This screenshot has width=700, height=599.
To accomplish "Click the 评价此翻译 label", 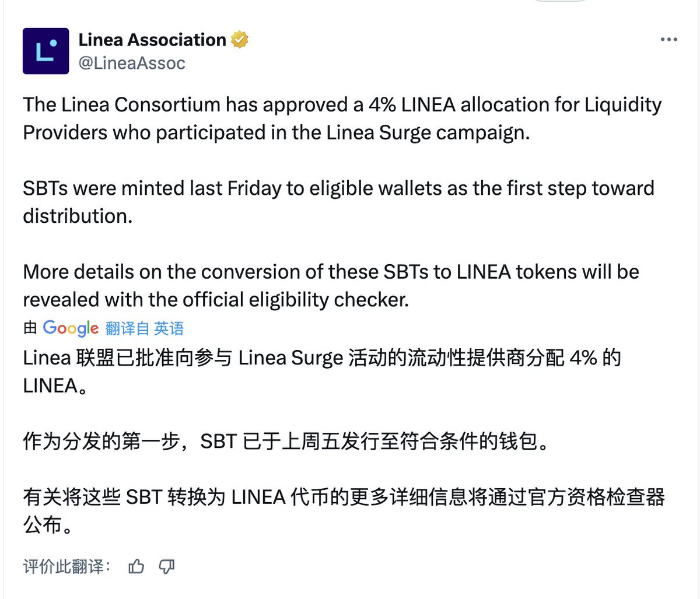I will 66,566.
